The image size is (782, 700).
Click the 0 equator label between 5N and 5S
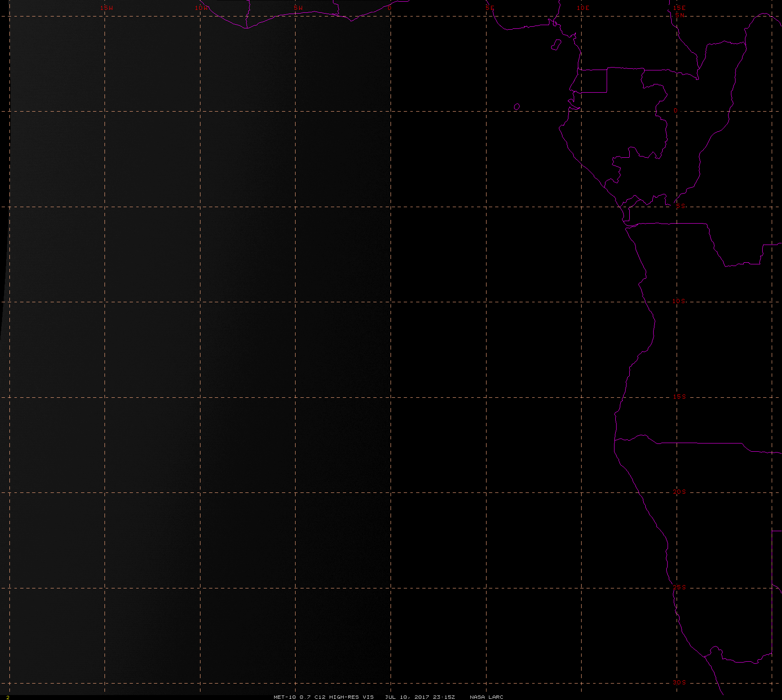coord(675,111)
